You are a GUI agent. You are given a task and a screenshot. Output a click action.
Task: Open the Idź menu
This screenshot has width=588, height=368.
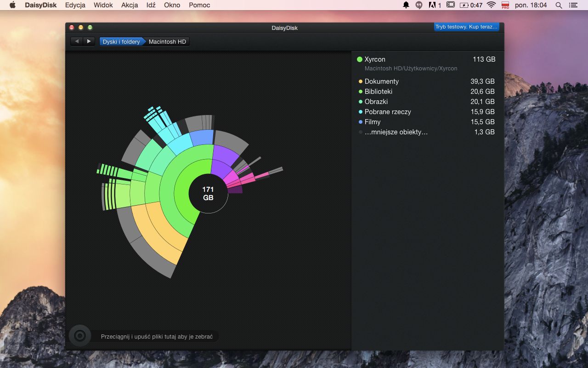pyautogui.click(x=151, y=5)
